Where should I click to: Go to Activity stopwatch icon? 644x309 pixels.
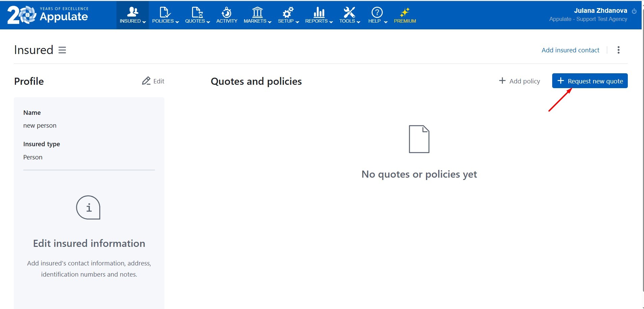click(x=226, y=12)
